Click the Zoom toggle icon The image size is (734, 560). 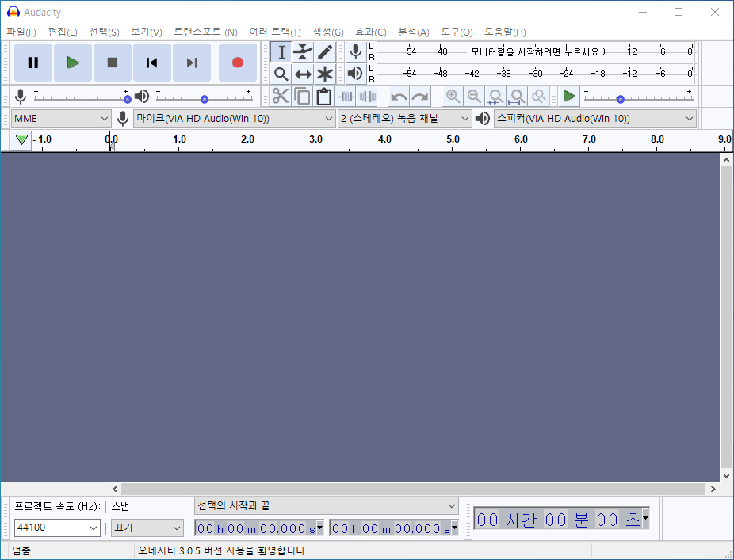tap(539, 97)
